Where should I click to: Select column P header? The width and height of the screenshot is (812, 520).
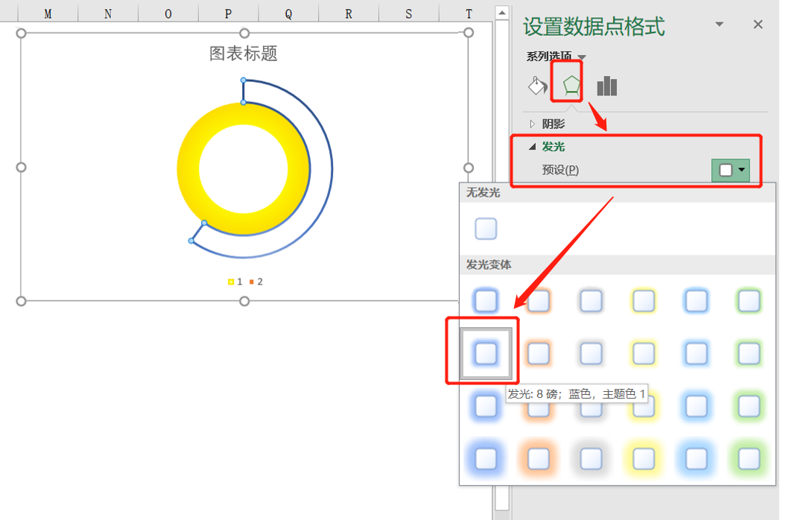229,14
